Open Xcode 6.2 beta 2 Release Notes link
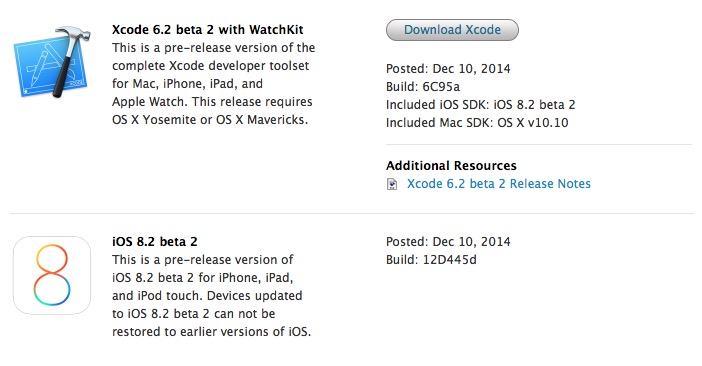 tap(499, 184)
